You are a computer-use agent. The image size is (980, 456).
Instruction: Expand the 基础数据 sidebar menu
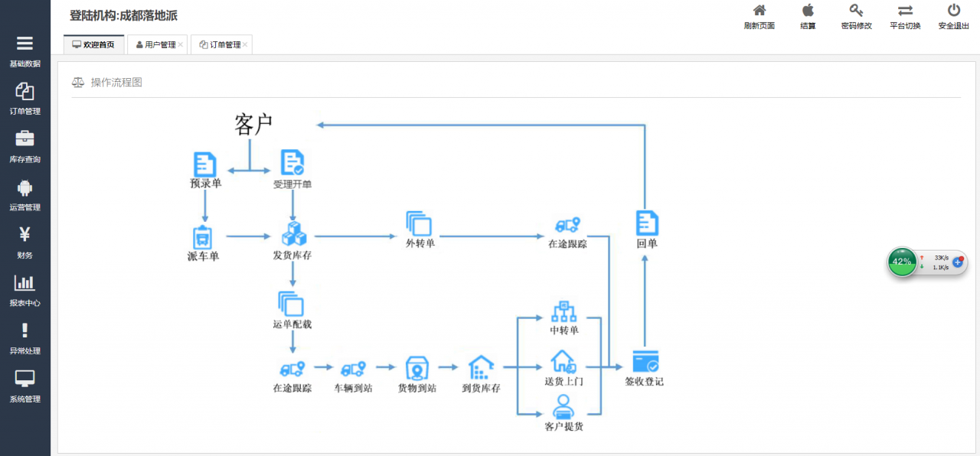(25, 50)
